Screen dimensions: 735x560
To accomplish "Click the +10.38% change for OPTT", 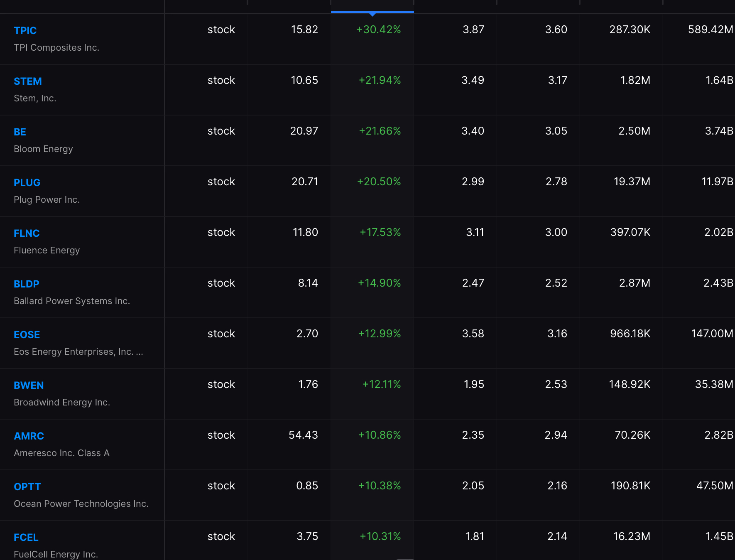I will 380,486.
